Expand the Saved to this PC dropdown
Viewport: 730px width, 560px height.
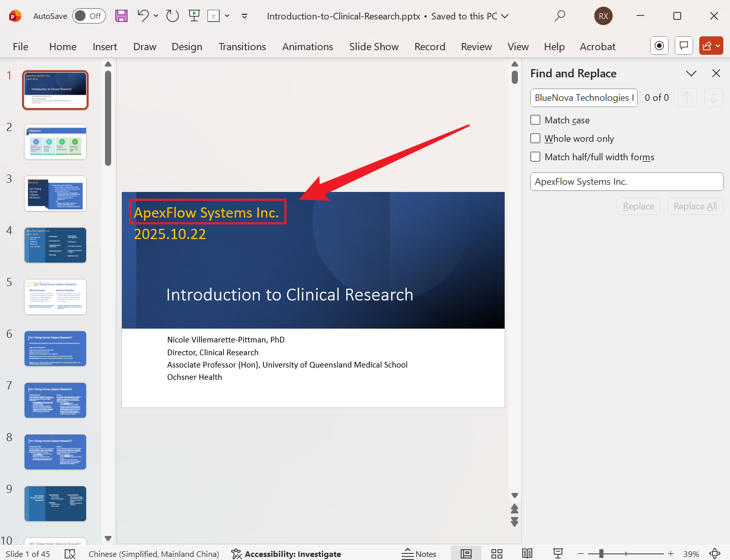coord(505,16)
